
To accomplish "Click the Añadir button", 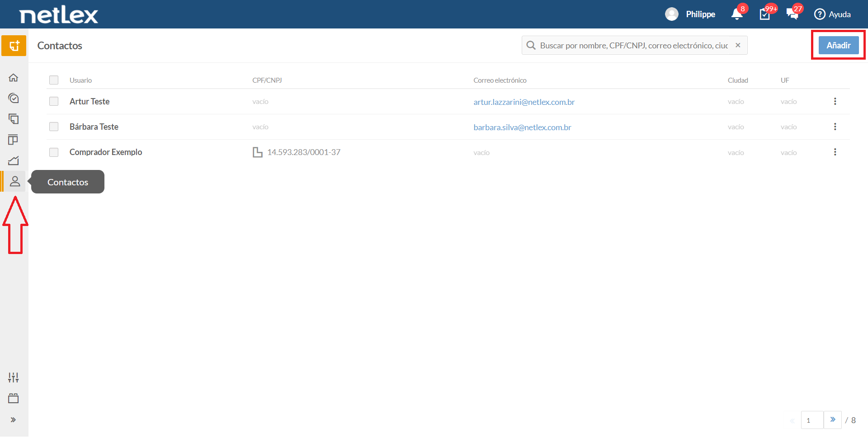I will [839, 45].
